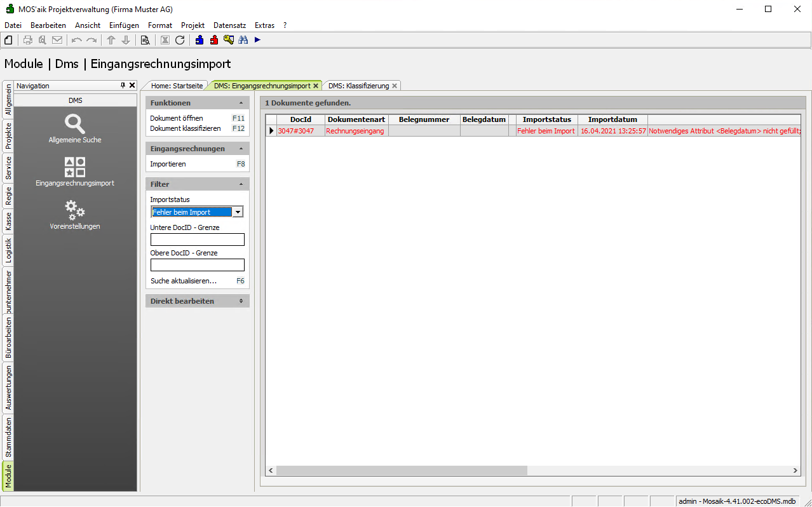Viewport: 812px width, 507px height.
Task: Open Voreinstellungen gear icon
Action: point(75,214)
